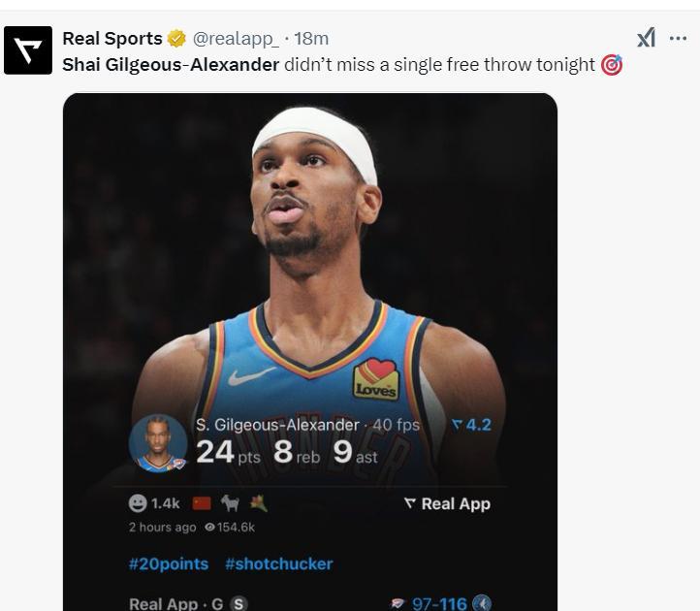This screenshot has height=611, width=700.
Task: Open the tweet's three-dot more menu
Action: tap(678, 39)
